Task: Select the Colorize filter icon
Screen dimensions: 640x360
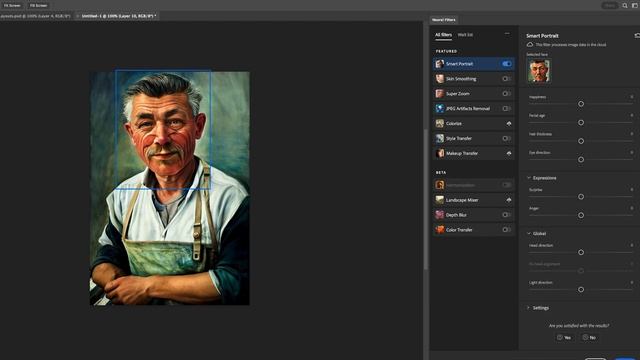Action: pos(440,123)
